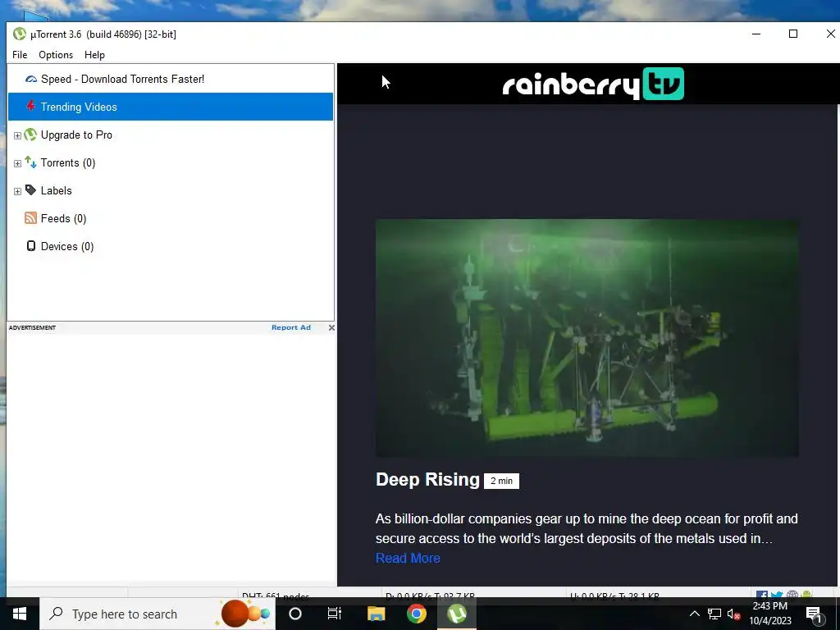Click the Type here to search box
Screen dimensions: 840x630
(157, 614)
